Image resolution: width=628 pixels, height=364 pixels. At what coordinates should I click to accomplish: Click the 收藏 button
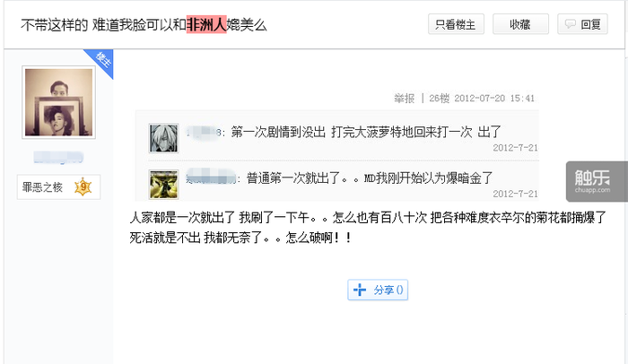(x=520, y=24)
